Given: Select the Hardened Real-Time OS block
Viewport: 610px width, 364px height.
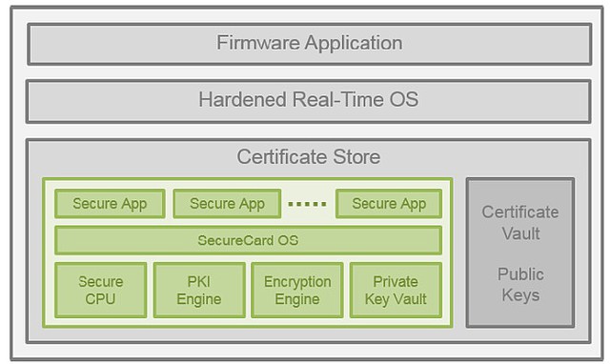Looking at the screenshot, I should pyautogui.click(x=309, y=101).
